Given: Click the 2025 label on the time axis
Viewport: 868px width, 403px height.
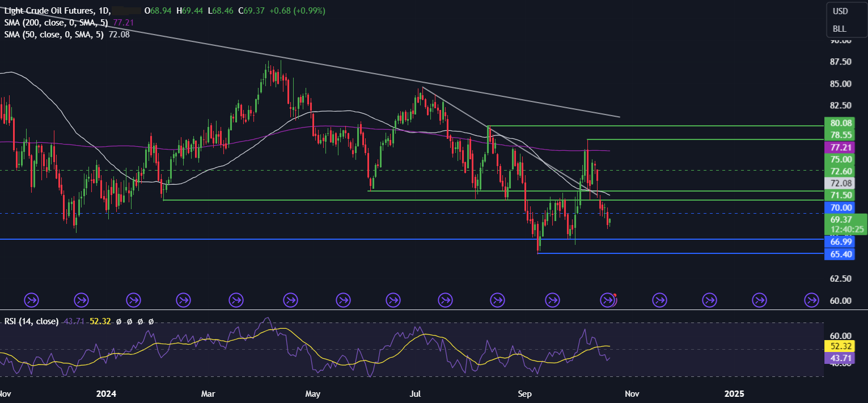Looking at the screenshot, I should click(x=735, y=393).
